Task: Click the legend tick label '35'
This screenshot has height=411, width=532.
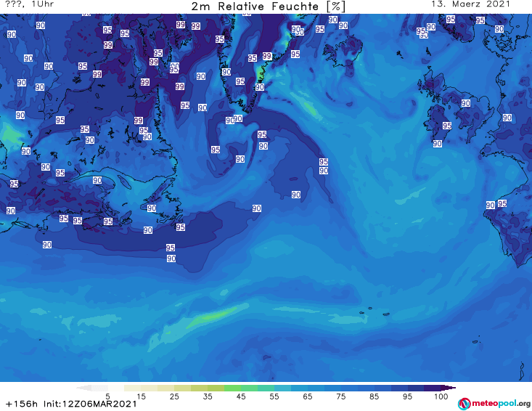Action: [x=208, y=396]
